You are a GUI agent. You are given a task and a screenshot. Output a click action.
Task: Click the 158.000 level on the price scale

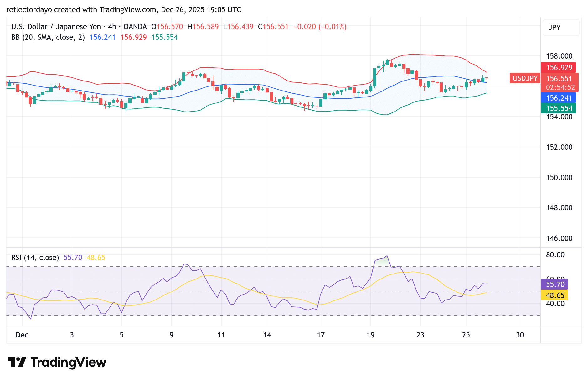coord(559,56)
